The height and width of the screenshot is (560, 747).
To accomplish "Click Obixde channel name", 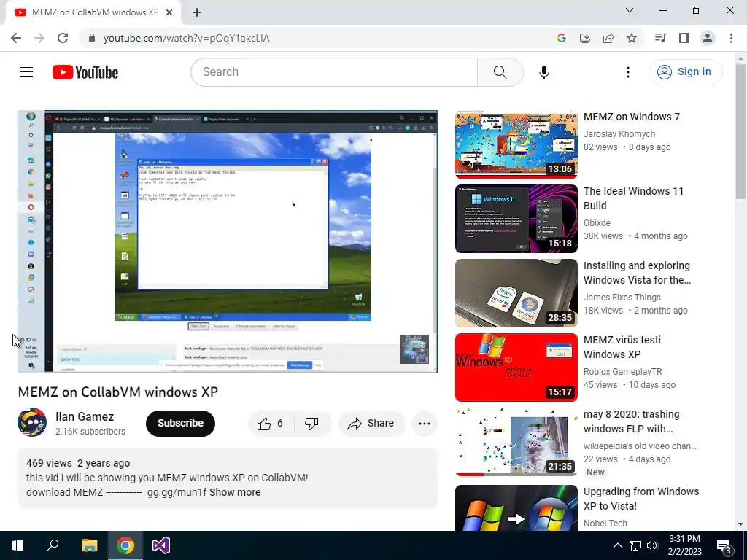I will tap(597, 223).
